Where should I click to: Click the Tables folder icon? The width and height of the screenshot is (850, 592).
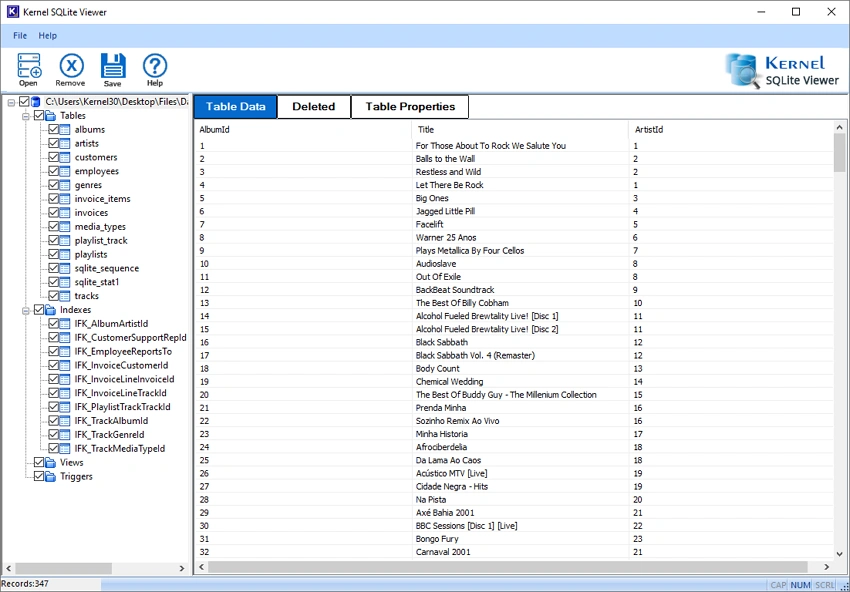pyautogui.click(x=50, y=115)
